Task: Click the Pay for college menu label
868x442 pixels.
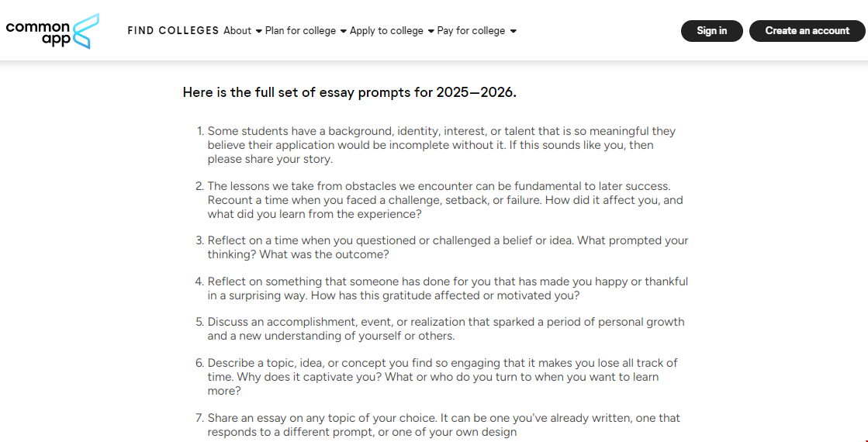Action: (471, 31)
